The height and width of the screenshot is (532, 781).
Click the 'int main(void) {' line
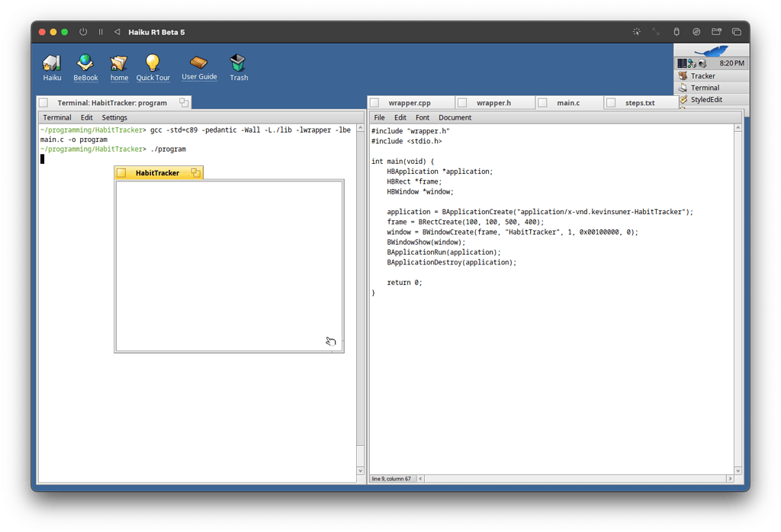click(x=403, y=162)
